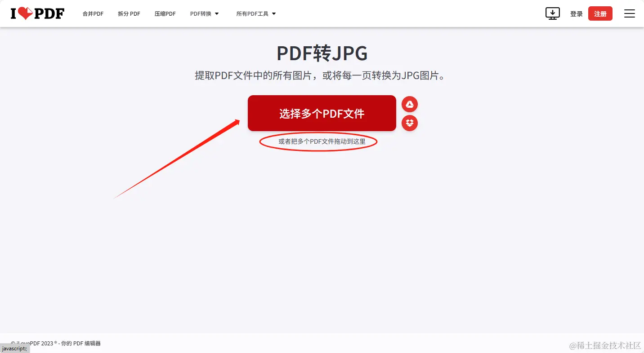The width and height of the screenshot is (644, 353).
Task: Click the 选择多个PDF文件 button
Action: point(322,113)
